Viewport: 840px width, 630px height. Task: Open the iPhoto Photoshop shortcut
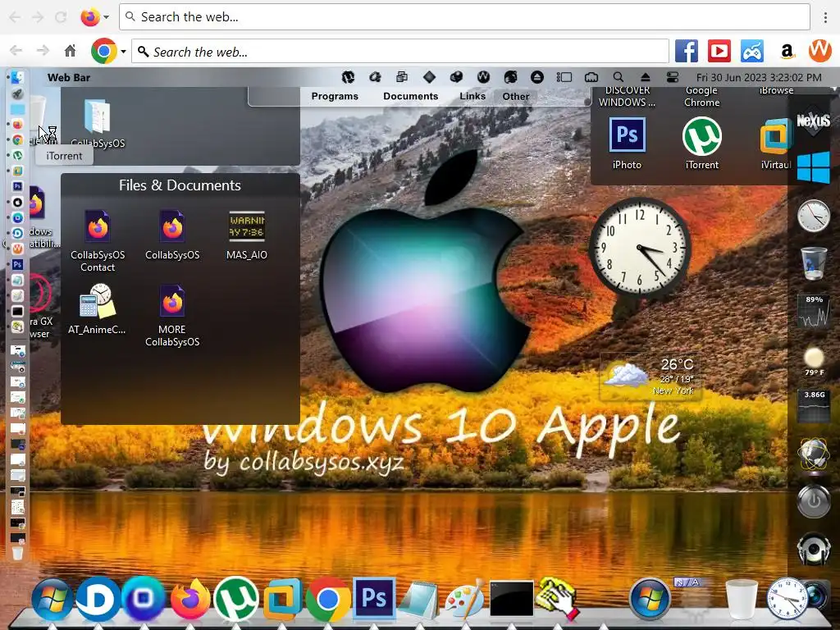[627, 135]
